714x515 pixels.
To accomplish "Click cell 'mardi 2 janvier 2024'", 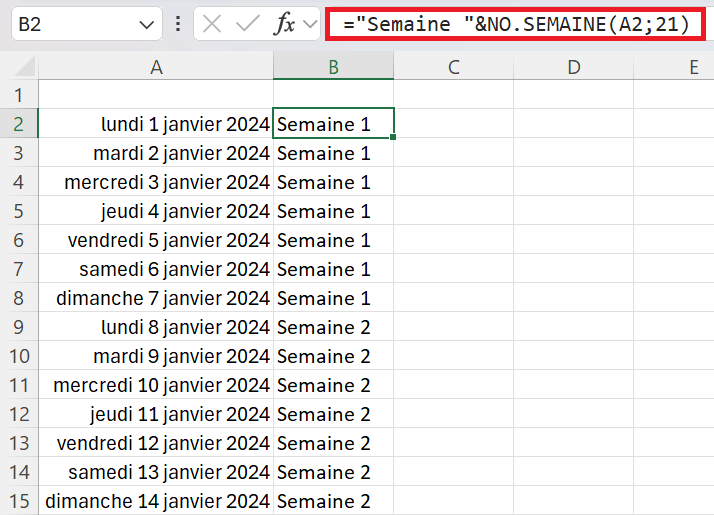I will 156,153.
